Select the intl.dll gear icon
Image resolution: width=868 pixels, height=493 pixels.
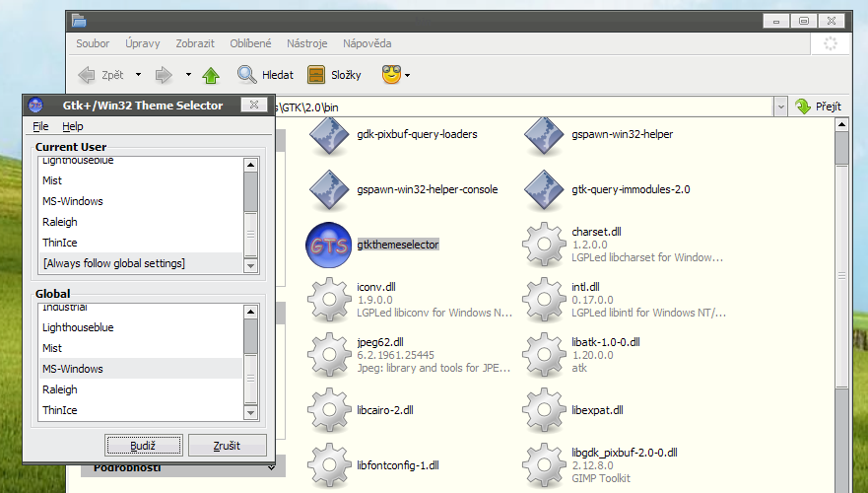(x=544, y=300)
